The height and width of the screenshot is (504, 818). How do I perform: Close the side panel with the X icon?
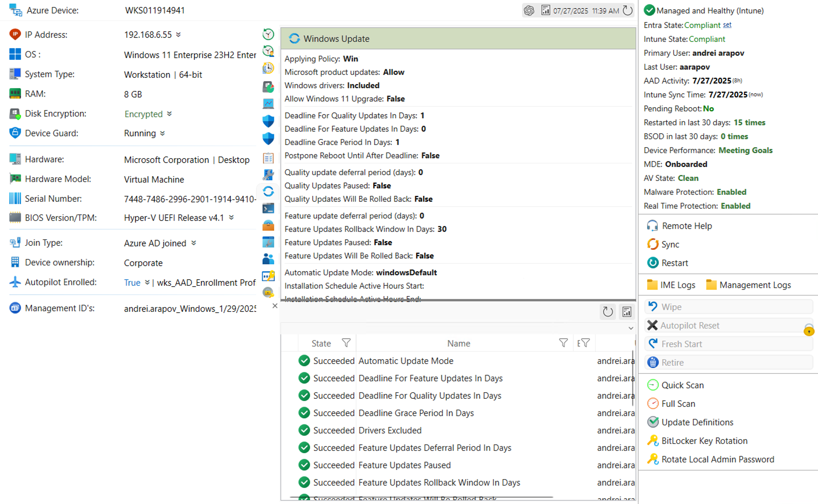[x=275, y=306]
